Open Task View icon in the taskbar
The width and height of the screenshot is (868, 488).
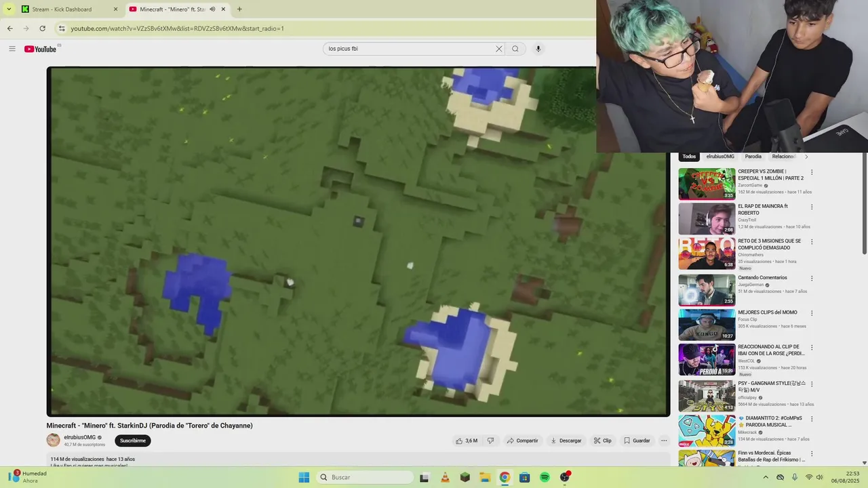(425, 477)
